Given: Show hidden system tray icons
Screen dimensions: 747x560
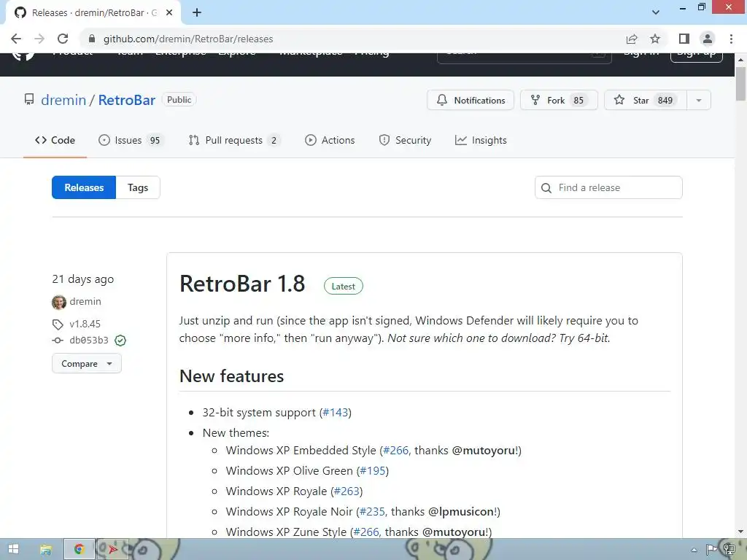Looking at the screenshot, I should point(694,550).
